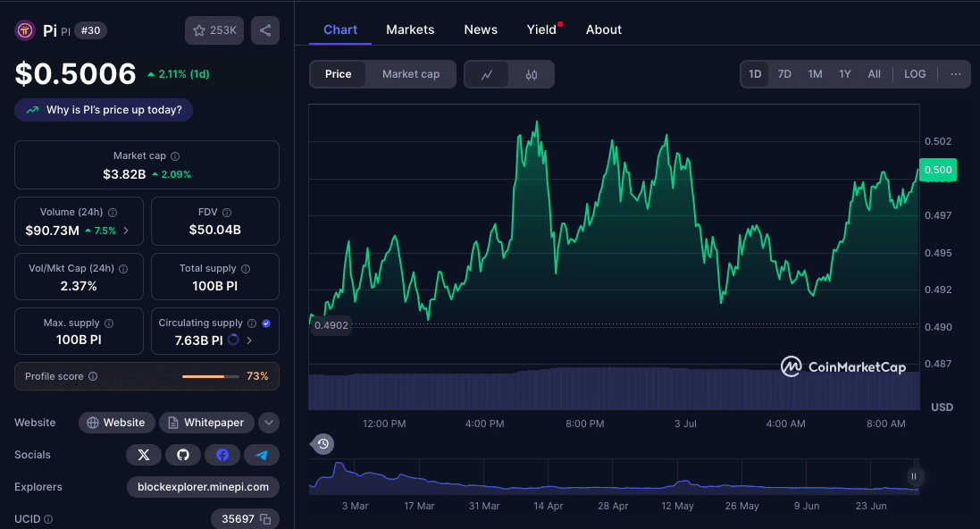Open the Telegram social link
Image resolution: width=980 pixels, height=529 pixels.
pyautogui.click(x=261, y=455)
